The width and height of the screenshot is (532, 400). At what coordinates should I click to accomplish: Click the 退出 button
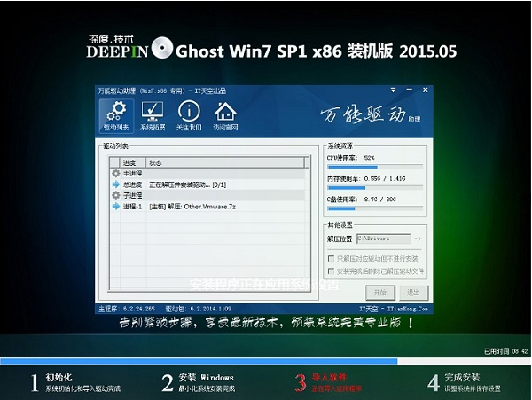(413, 293)
